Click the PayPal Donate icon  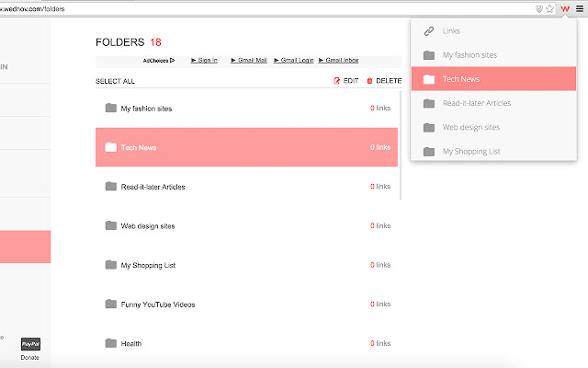point(30,344)
